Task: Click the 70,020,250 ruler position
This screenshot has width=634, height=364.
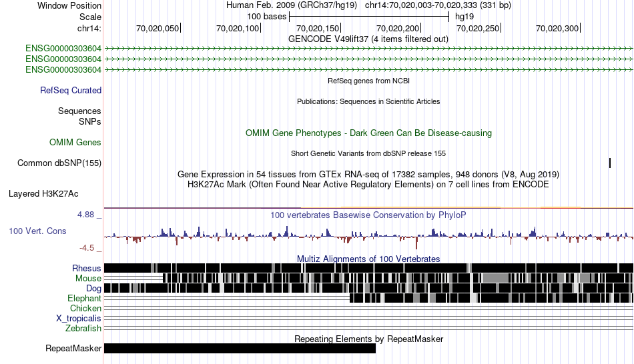Action: coord(479,28)
